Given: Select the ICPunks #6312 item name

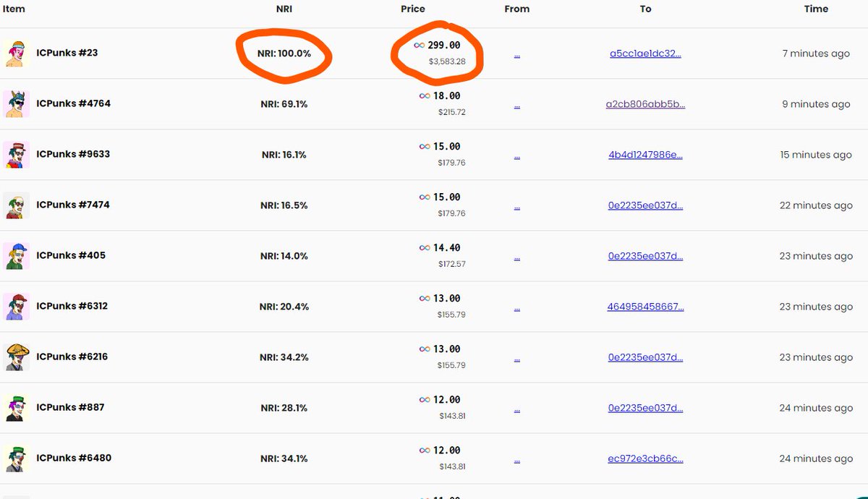Looking at the screenshot, I should click(x=72, y=306).
